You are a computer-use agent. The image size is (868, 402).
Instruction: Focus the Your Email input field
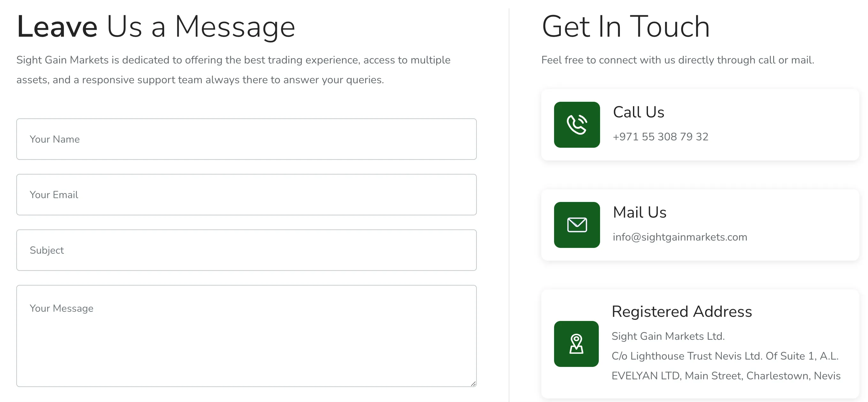click(246, 195)
